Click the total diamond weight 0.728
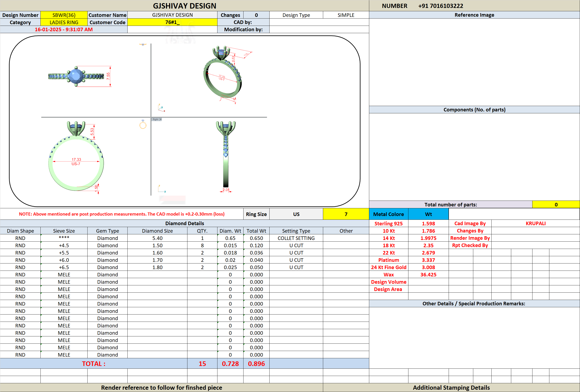Image resolution: width=580 pixels, height=392 pixels. tap(230, 364)
